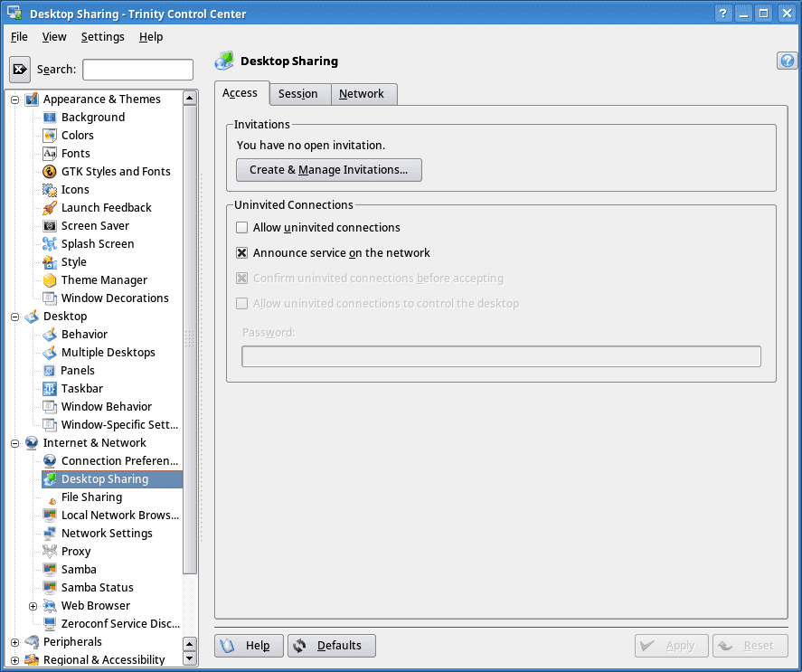Click the Defaults button
This screenshot has width=802, height=672.
(x=332, y=646)
